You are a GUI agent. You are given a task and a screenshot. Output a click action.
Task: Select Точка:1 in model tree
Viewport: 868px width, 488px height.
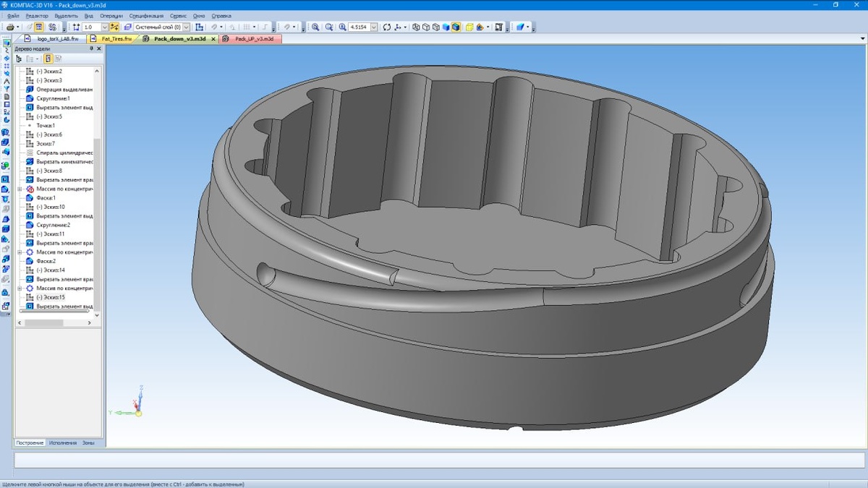pos(46,126)
